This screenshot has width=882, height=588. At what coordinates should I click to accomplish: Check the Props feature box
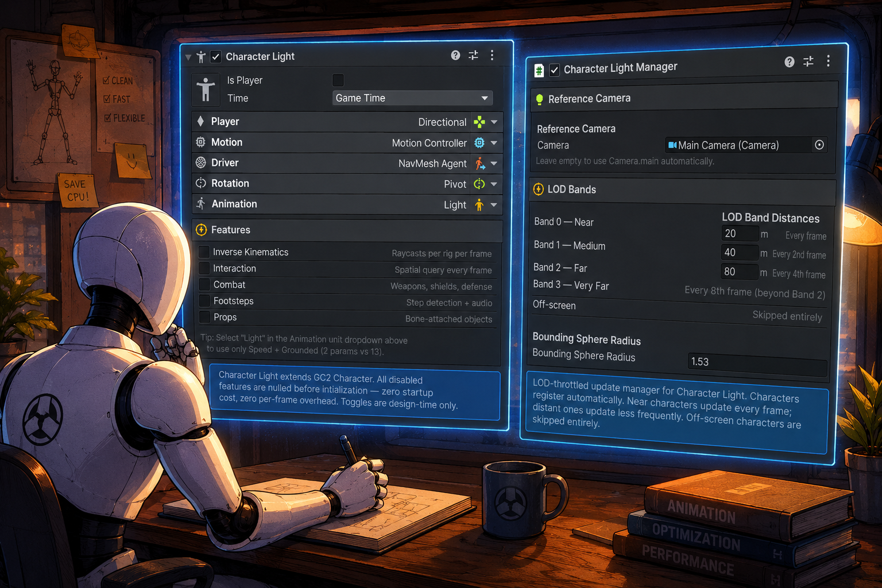tap(204, 317)
